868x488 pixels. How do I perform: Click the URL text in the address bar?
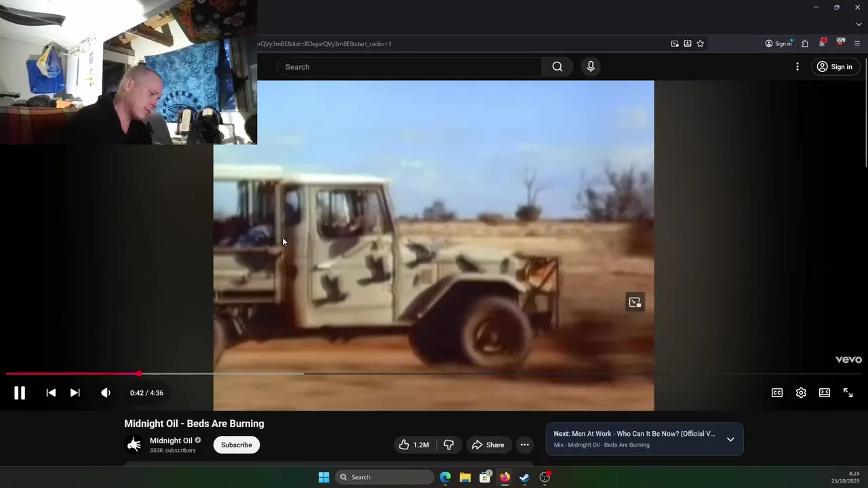tap(324, 44)
